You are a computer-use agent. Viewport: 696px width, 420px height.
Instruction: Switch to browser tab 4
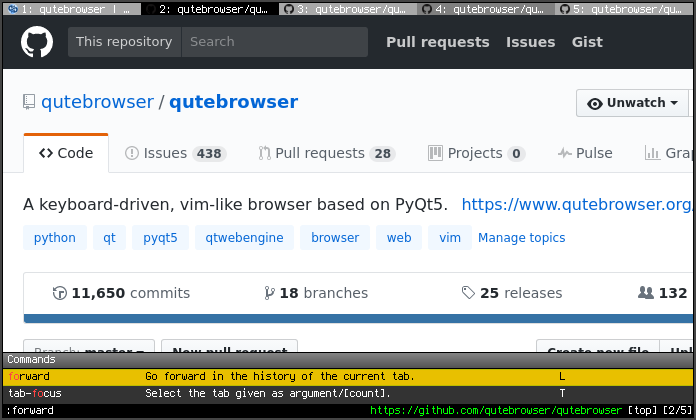pos(486,9)
